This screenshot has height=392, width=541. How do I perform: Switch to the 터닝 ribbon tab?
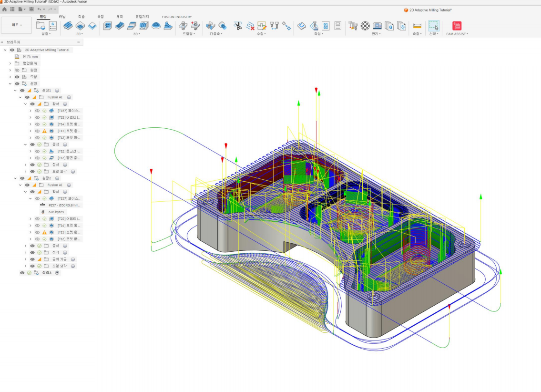62,17
